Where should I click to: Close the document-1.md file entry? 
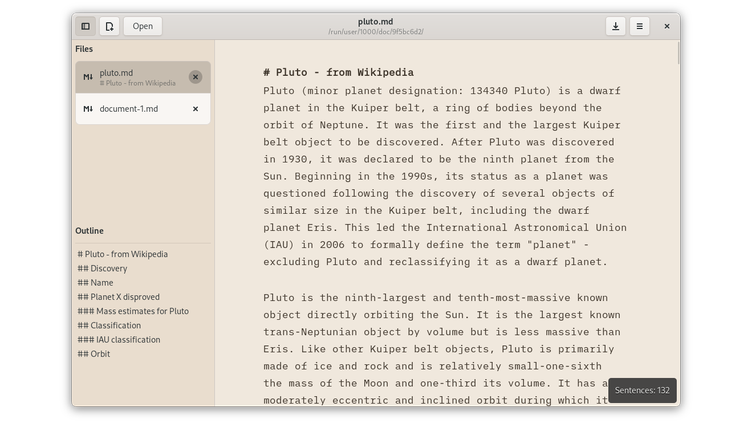[195, 109]
